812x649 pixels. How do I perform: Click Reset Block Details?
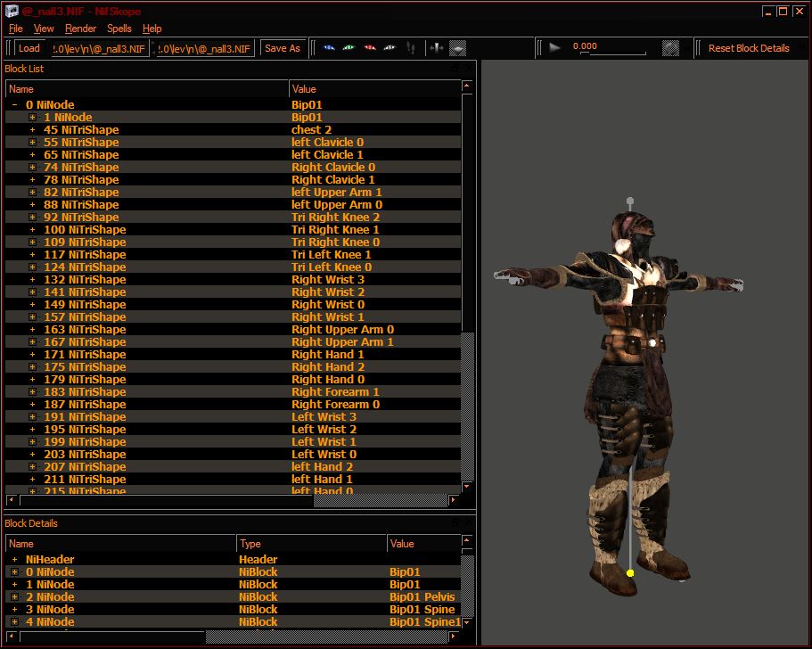coord(749,48)
